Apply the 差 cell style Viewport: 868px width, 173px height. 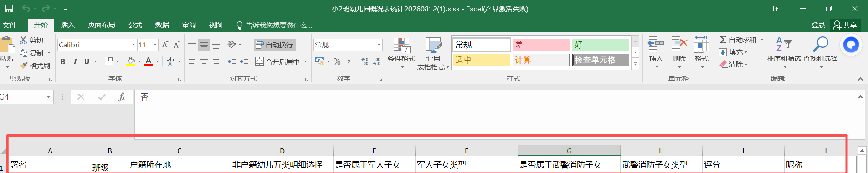541,45
